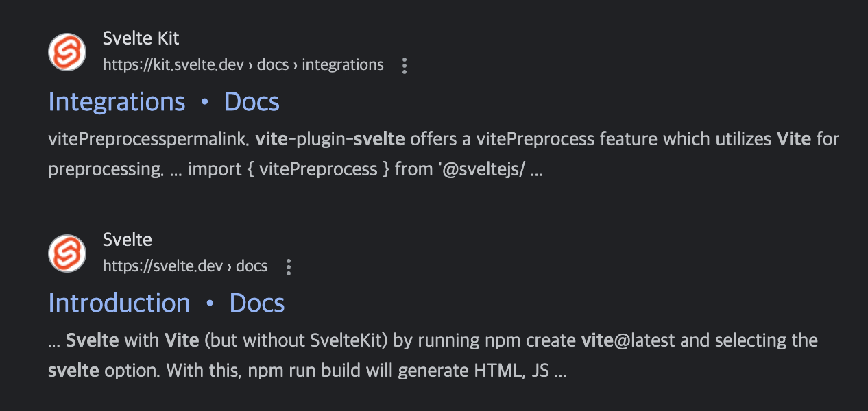The image size is (868, 411).
Task: Open the 'Introduction • Docs' result link
Action: tap(167, 303)
